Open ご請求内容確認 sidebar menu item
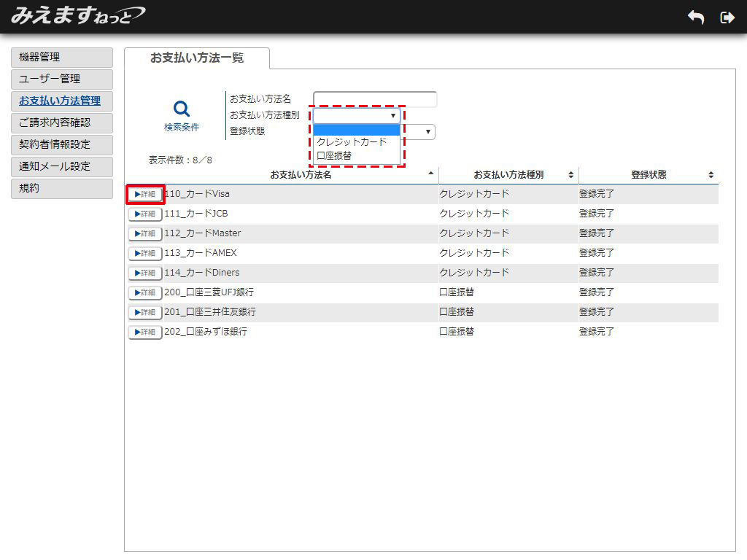Image resolution: width=747 pixels, height=560 pixels. point(62,123)
